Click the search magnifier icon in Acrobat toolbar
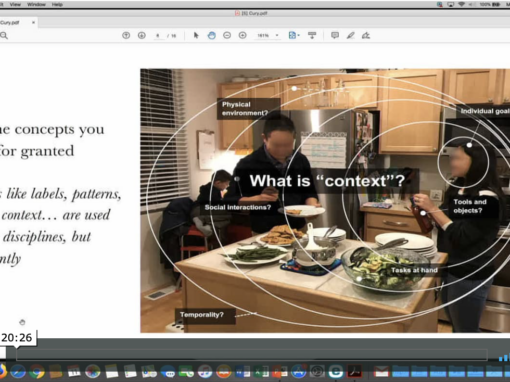 pos(4,36)
